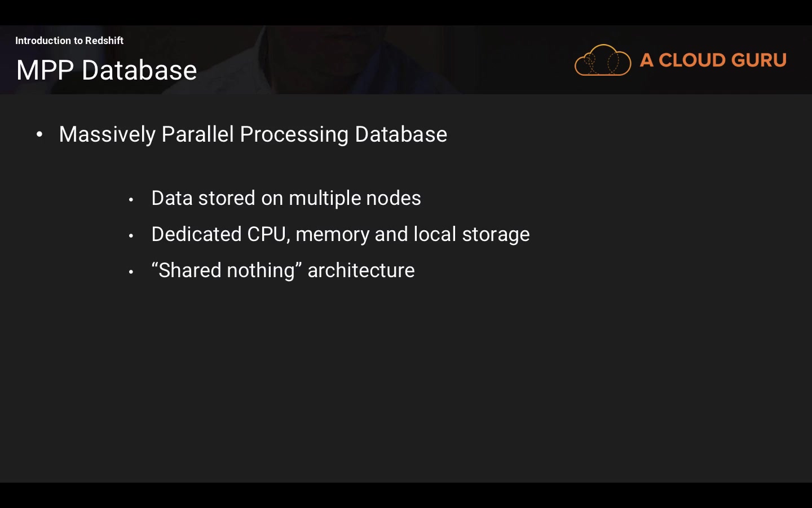
Task: Click the 'Massively Parallel Processing Database' line
Action: tap(253, 134)
